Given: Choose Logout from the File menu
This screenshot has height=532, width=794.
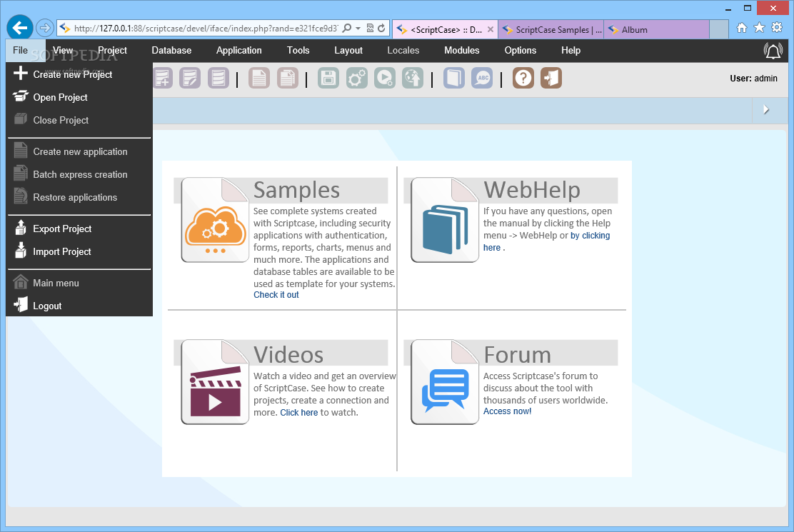Looking at the screenshot, I should click(79, 305).
